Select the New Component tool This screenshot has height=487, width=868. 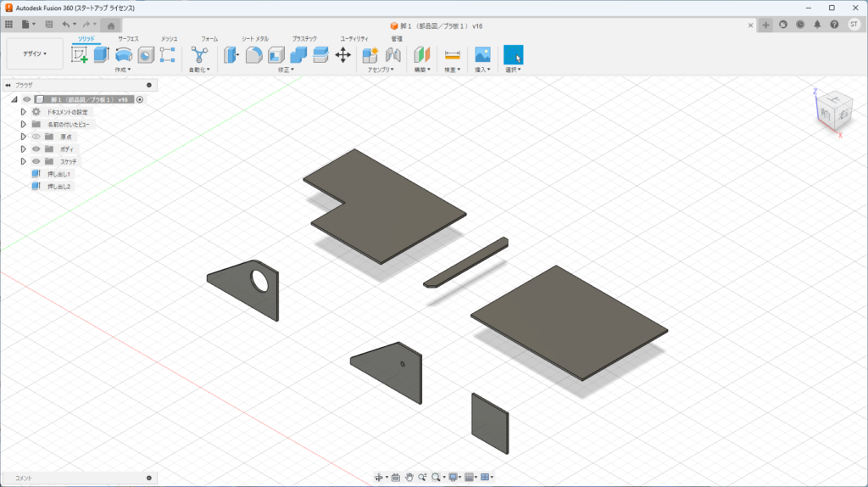tap(370, 55)
